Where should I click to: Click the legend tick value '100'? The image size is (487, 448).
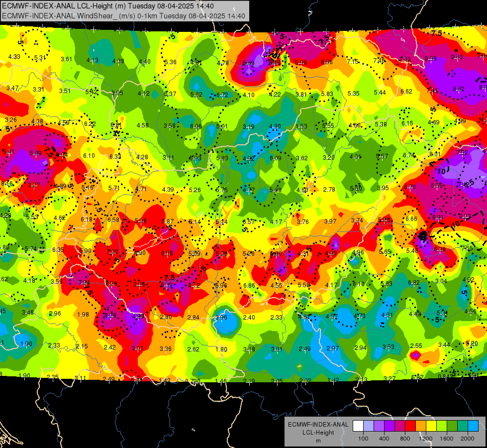pyautogui.click(x=363, y=439)
